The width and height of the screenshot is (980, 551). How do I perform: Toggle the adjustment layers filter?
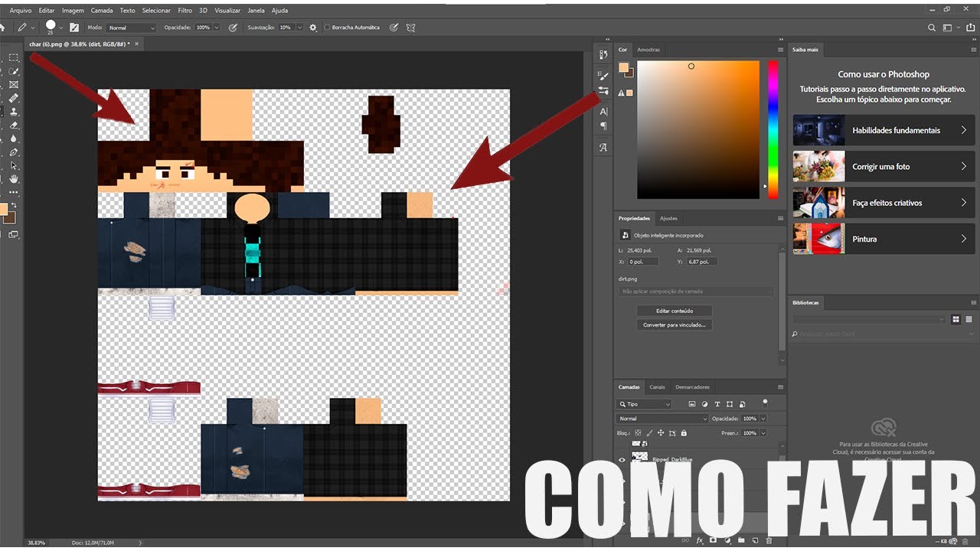[704, 404]
